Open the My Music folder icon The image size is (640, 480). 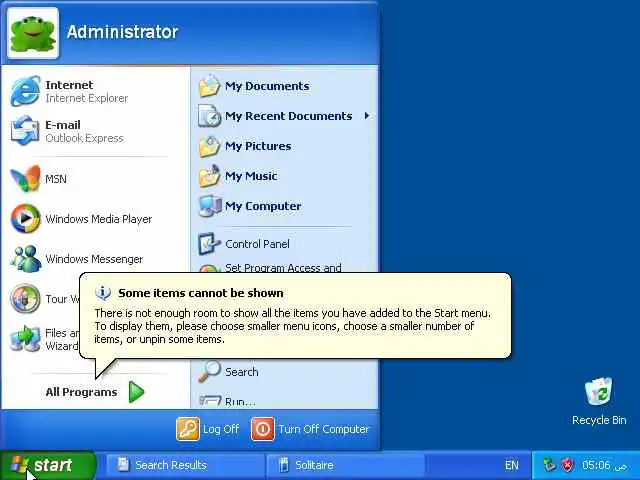click(x=210, y=176)
